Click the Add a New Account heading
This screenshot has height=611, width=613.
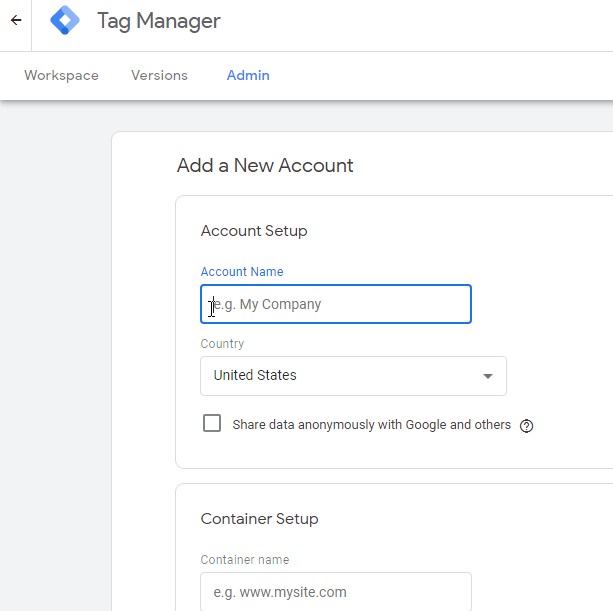tap(265, 166)
